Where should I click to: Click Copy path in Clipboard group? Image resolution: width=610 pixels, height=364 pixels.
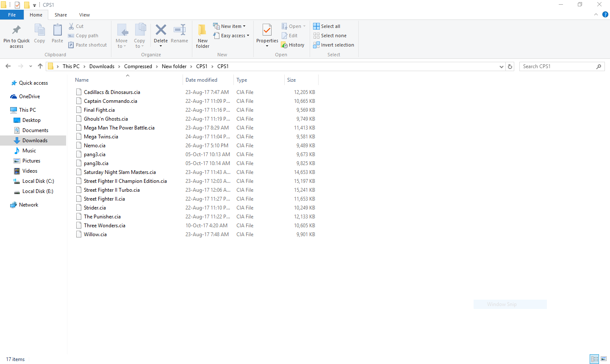coord(83,36)
